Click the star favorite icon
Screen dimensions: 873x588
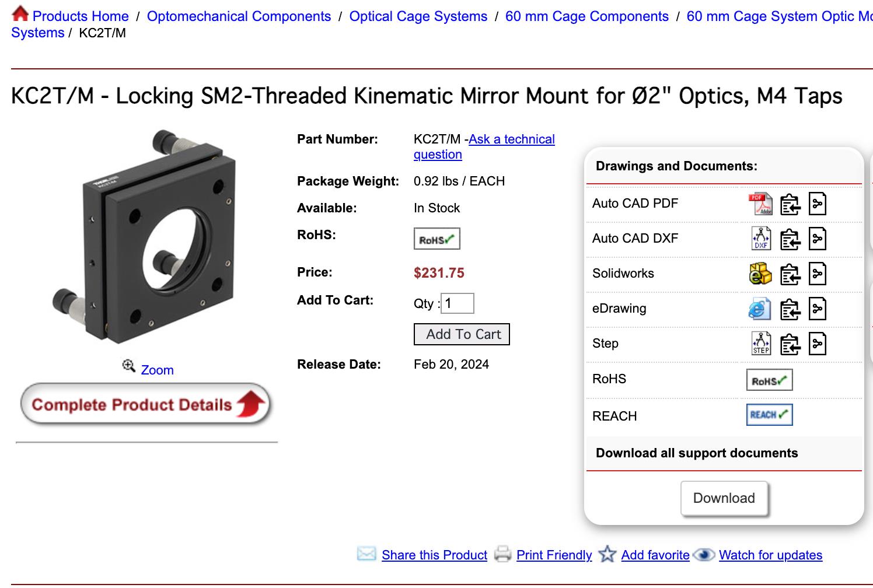coord(607,554)
